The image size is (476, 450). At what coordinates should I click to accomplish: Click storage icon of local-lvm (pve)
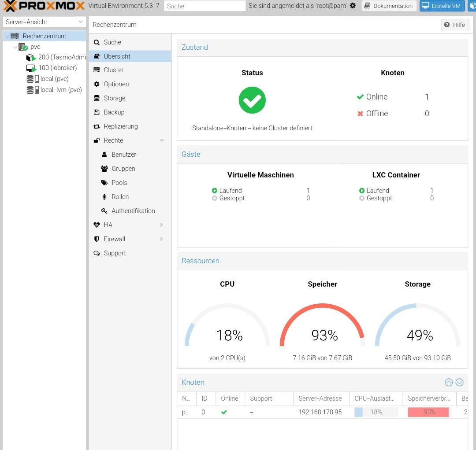pyautogui.click(x=33, y=90)
